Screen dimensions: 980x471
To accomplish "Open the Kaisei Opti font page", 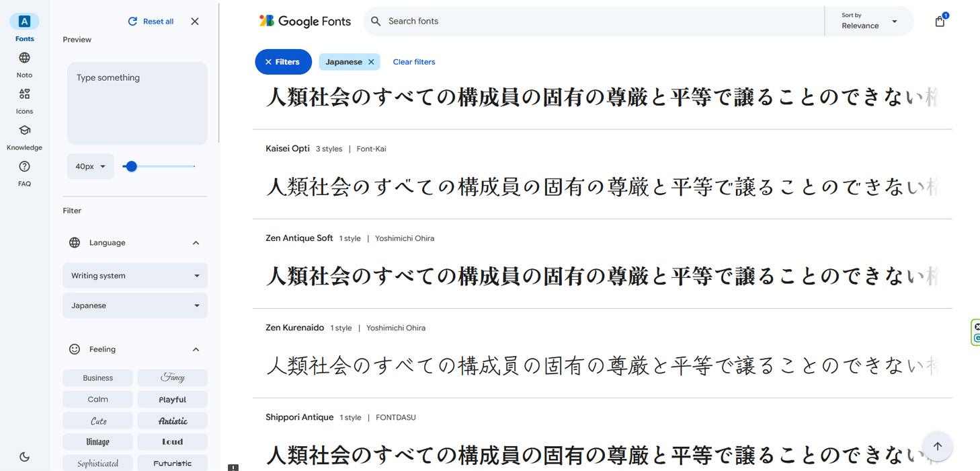I will (287, 148).
